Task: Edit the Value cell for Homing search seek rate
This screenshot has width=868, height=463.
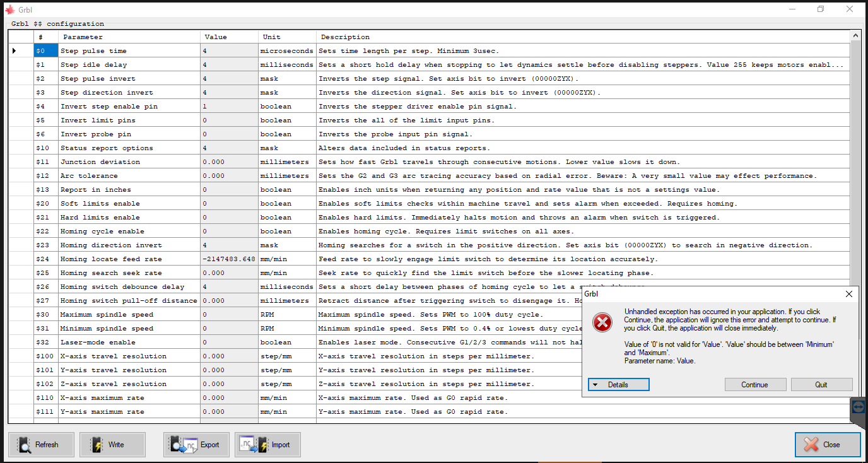Action: point(230,273)
